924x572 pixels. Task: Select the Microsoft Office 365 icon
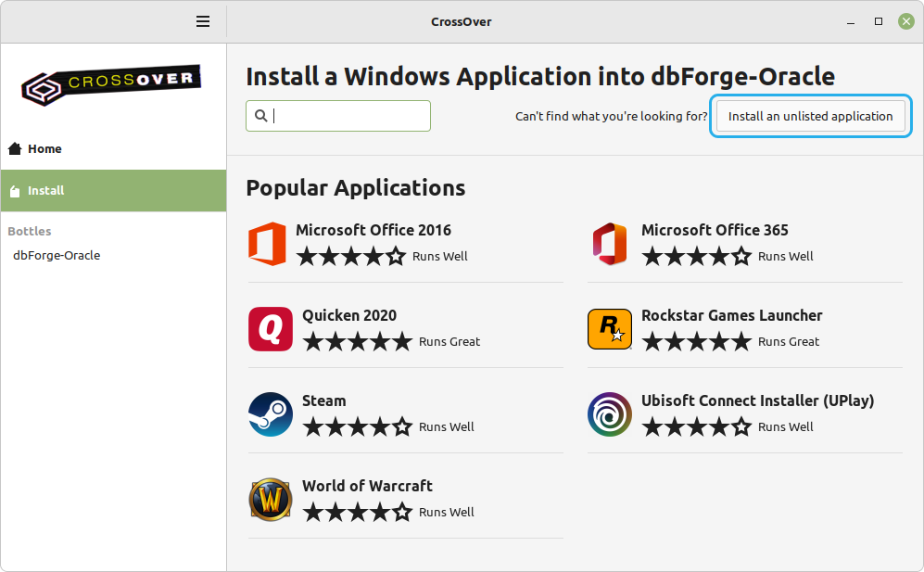coord(610,244)
